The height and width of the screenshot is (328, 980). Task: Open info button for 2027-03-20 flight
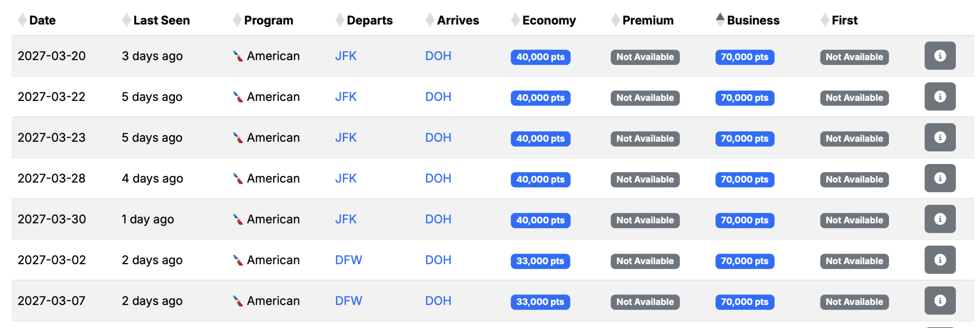pos(939,56)
